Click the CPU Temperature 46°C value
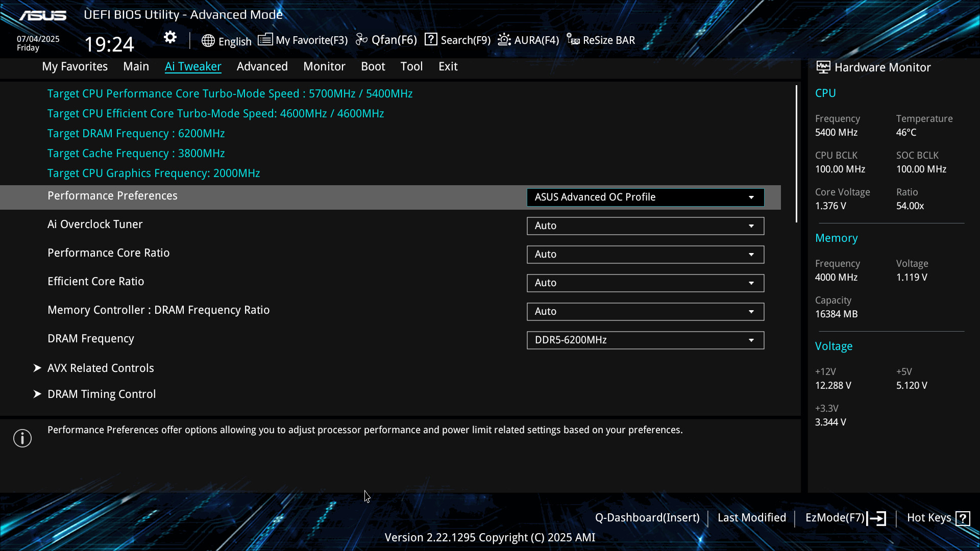The height and width of the screenshot is (551, 980). 906,133
